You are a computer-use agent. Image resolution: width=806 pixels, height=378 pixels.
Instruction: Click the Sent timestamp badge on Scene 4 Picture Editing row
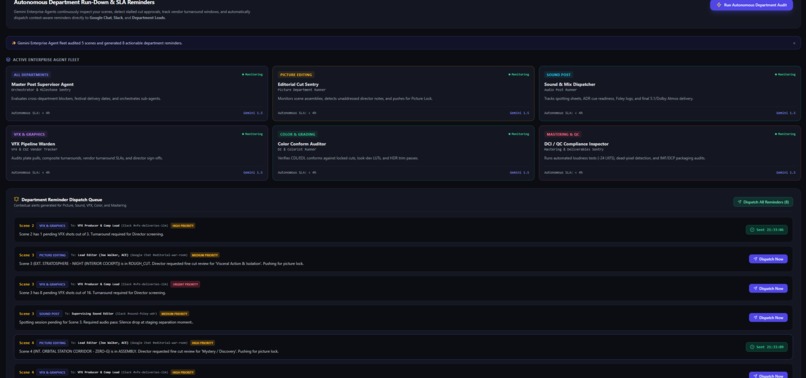click(766, 347)
